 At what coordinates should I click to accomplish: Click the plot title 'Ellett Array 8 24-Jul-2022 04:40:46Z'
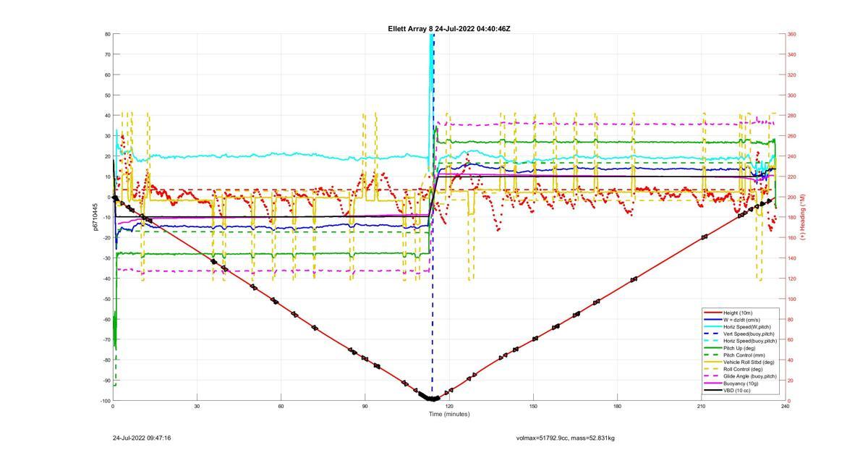click(449, 29)
